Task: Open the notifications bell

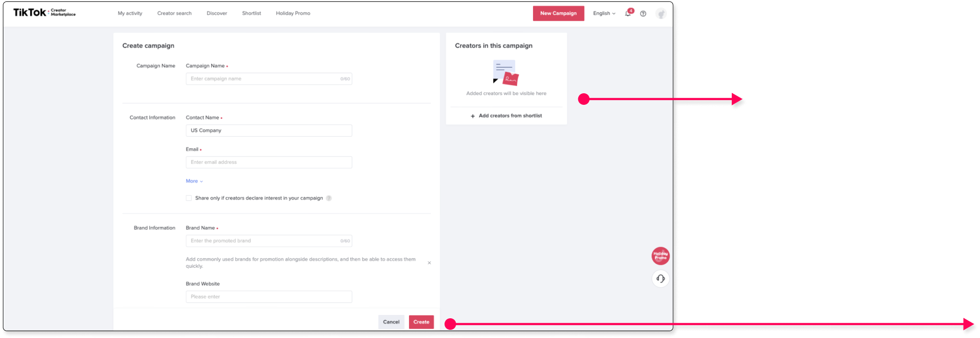Action: coord(628,13)
